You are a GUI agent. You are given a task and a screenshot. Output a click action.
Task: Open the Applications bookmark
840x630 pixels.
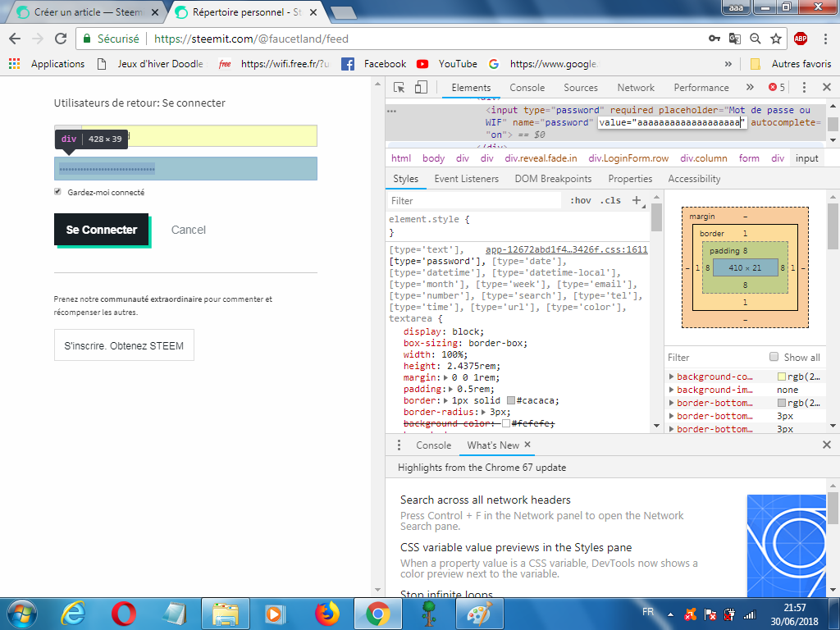(x=47, y=64)
